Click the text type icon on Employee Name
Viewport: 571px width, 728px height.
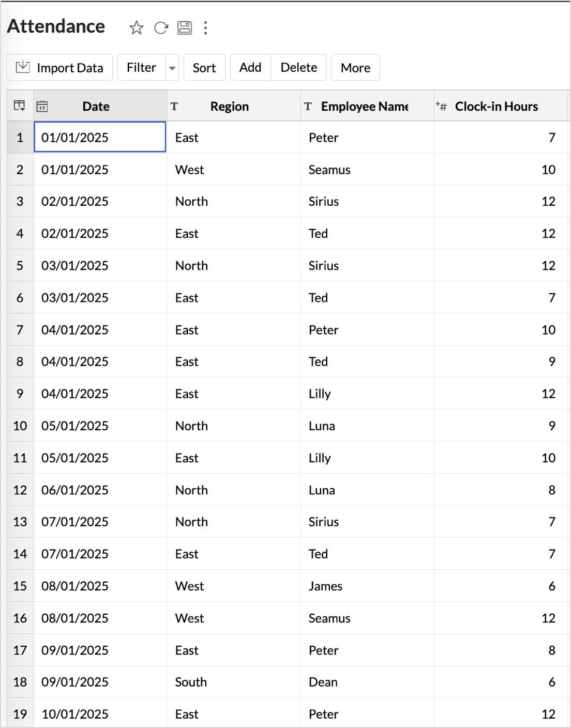click(308, 107)
